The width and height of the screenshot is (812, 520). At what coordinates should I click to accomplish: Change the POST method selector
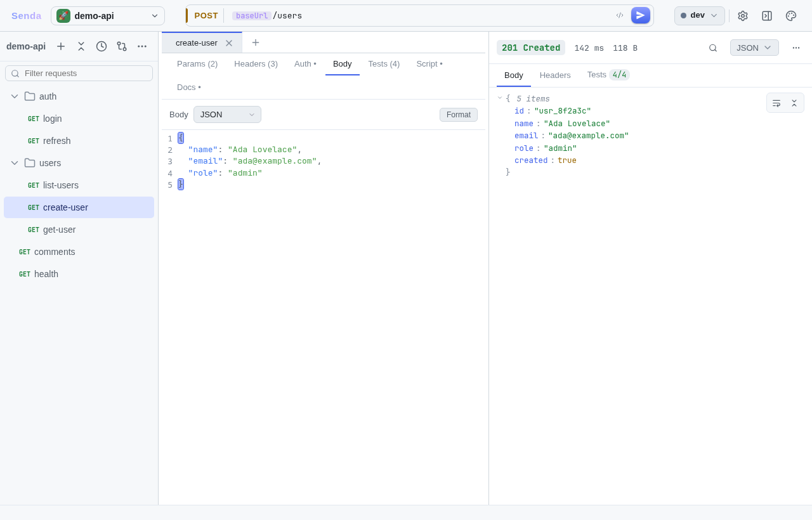tap(206, 15)
